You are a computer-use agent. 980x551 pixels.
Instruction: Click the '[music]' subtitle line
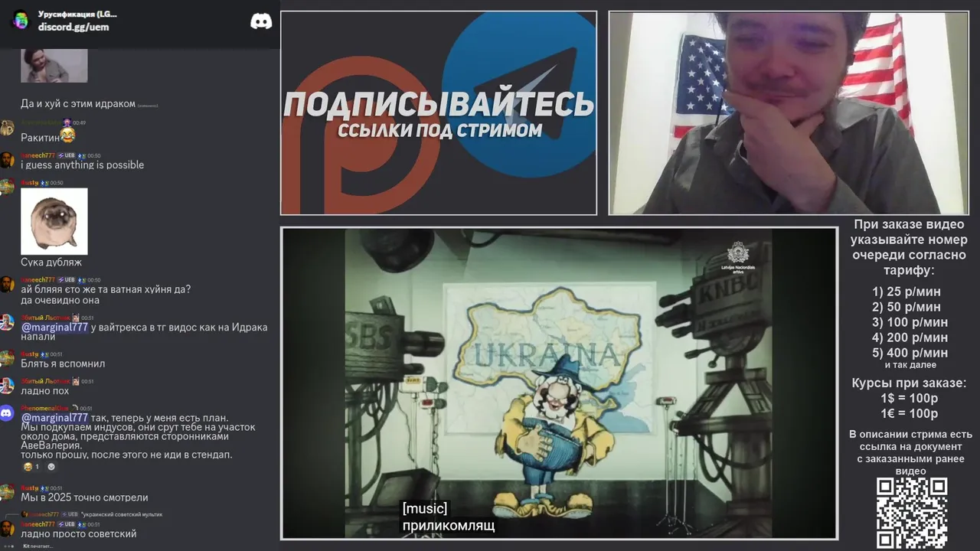click(x=425, y=509)
